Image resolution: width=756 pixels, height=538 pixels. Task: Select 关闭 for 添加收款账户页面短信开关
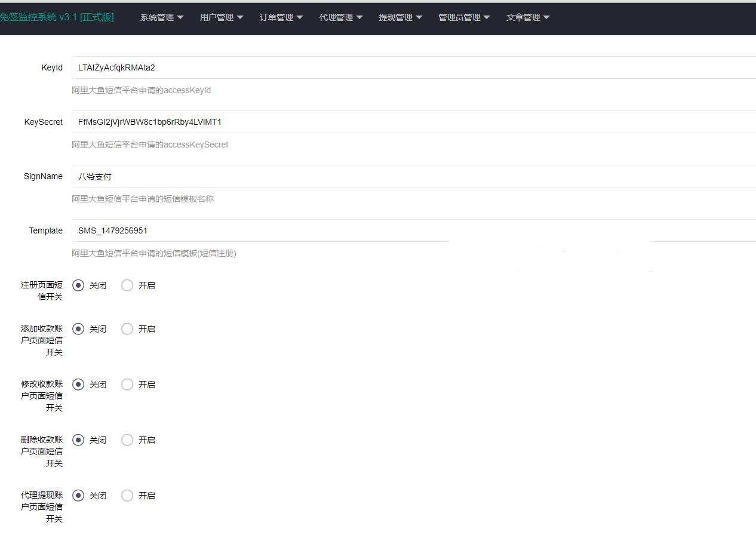point(78,328)
